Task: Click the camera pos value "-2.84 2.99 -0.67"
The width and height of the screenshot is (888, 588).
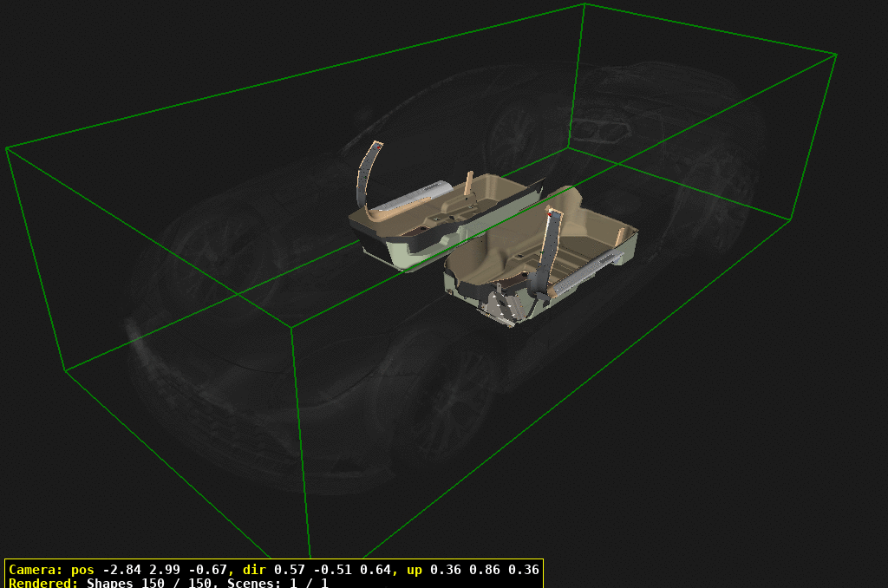Action: (x=165, y=569)
